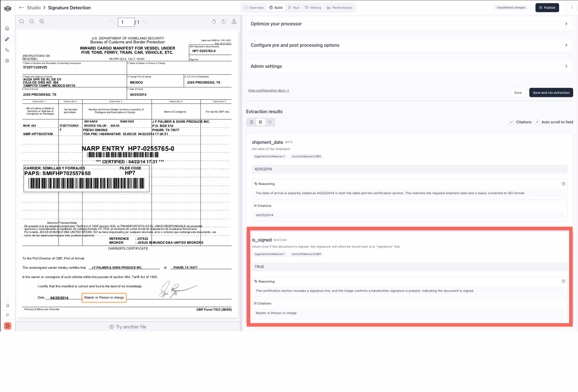Open the Performance tab

(x=339, y=8)
